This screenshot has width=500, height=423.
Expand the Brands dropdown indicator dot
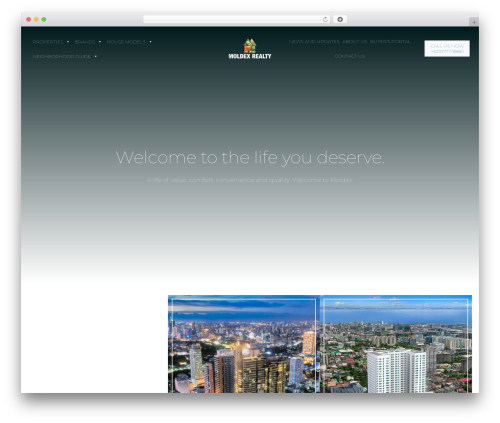(100, 42)
